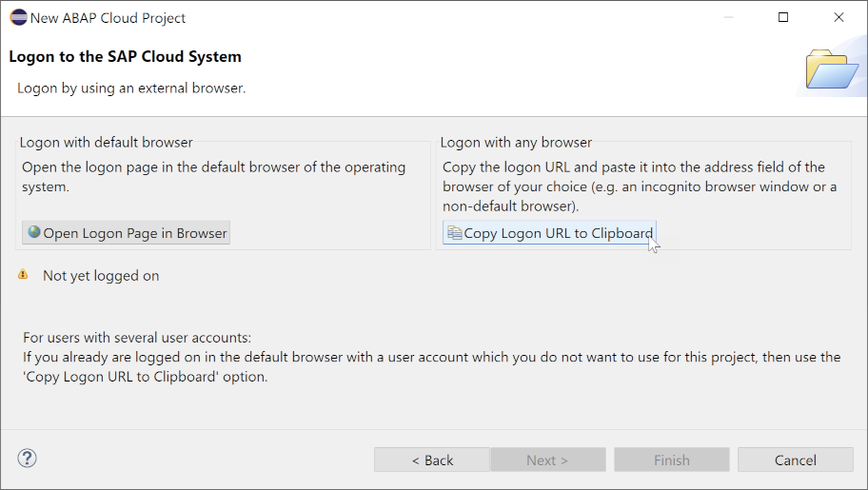Copy Logon URL to Clipboard
The width and height of the screenshot is (868, 490).
[549, 233]
